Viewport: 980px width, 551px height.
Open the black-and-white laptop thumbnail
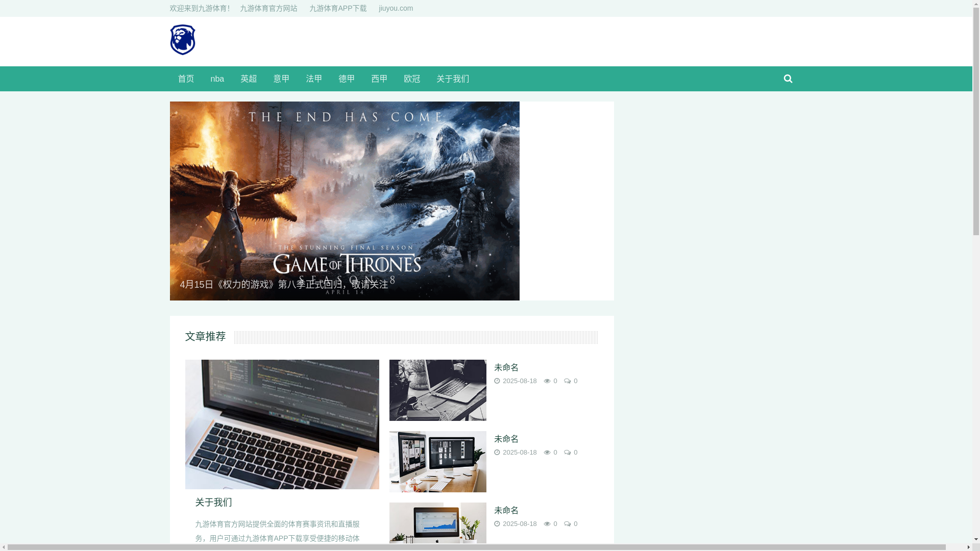click(x=437, y=390)
